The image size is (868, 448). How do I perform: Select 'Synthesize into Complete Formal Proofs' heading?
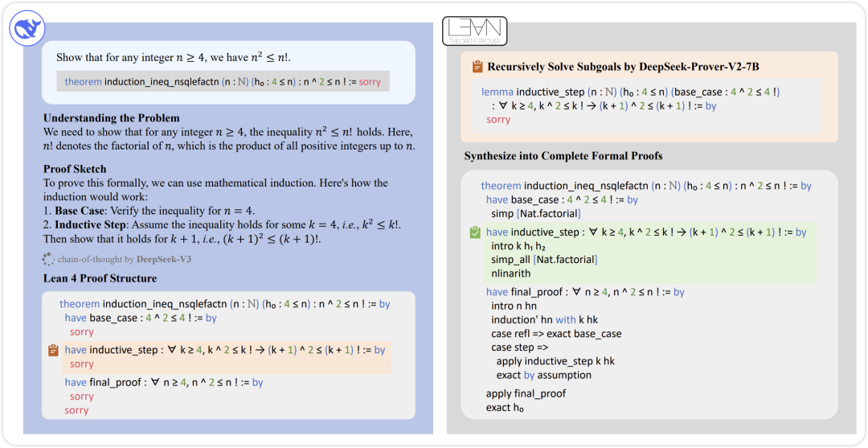click(x=563, y=156)
